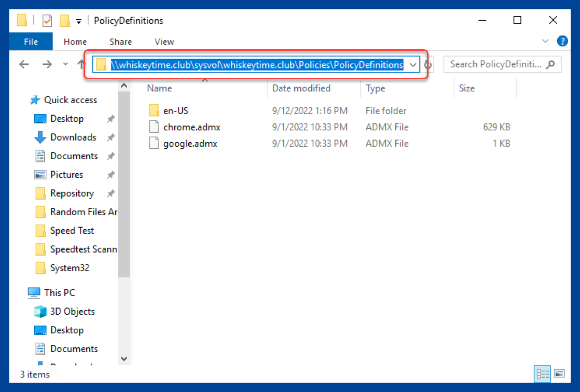Image resolution: width=580 pixels, height=392 pixels.
Task: Click the ADMX File type for google.admx
Action: [387, 144]
